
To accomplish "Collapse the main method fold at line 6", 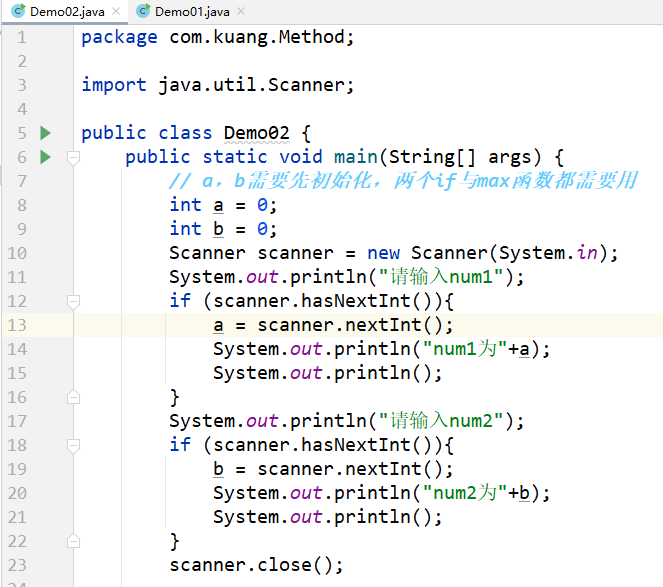I will pos(74,158).
